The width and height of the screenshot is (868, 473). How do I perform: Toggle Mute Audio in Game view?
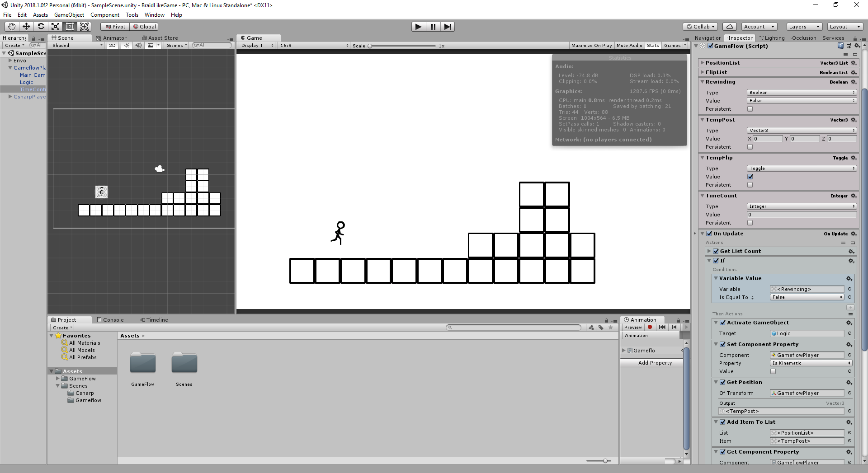click(629, 45)
